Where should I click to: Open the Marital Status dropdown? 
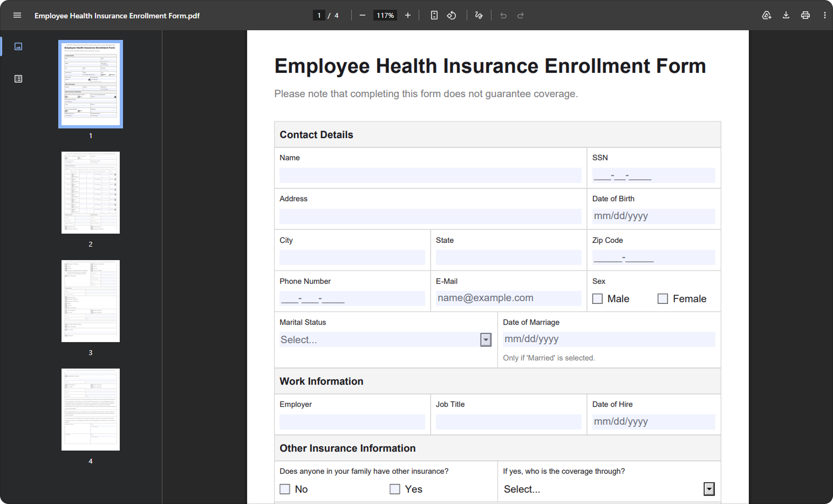coord(385,339)
